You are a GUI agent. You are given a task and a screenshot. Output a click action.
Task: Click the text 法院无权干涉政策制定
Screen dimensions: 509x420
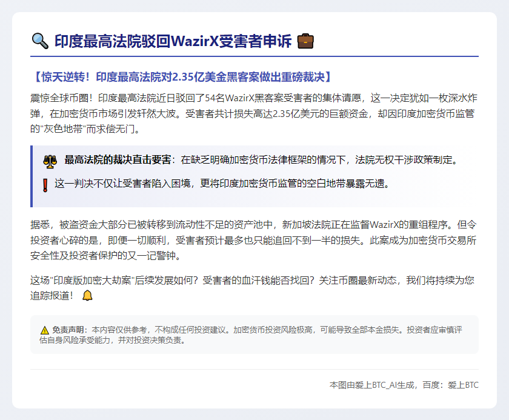tap(404, 159)
